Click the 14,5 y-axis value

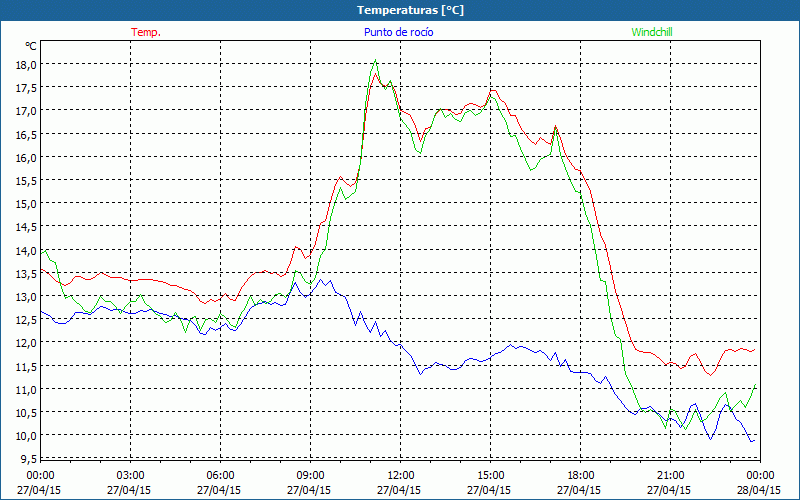point(27,227)
